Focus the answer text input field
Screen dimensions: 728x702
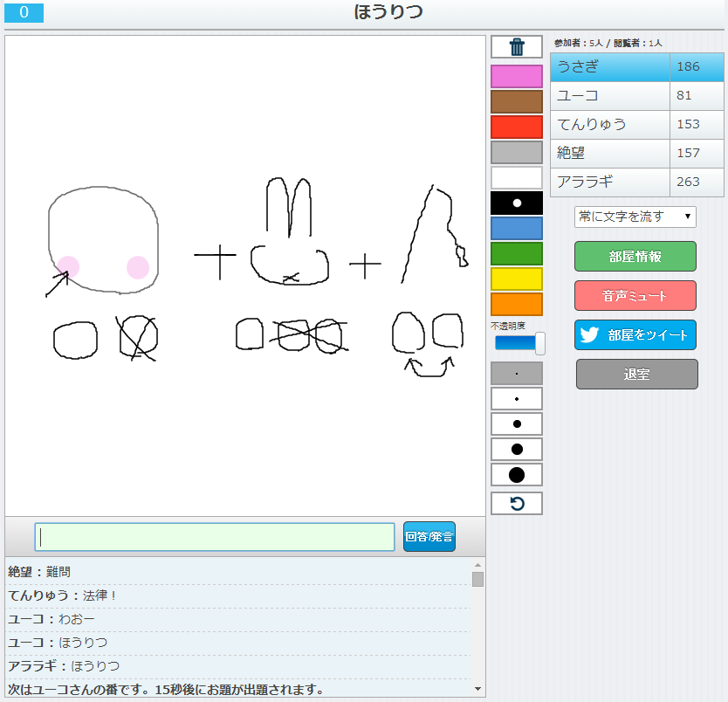tap(215, 537)
